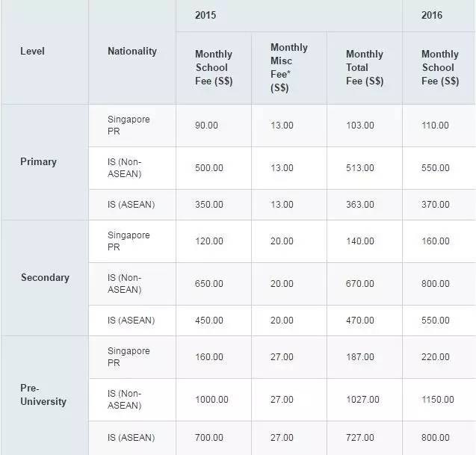Click the "Nationality" column header
The image size is (476, 455).
[132, 51]
